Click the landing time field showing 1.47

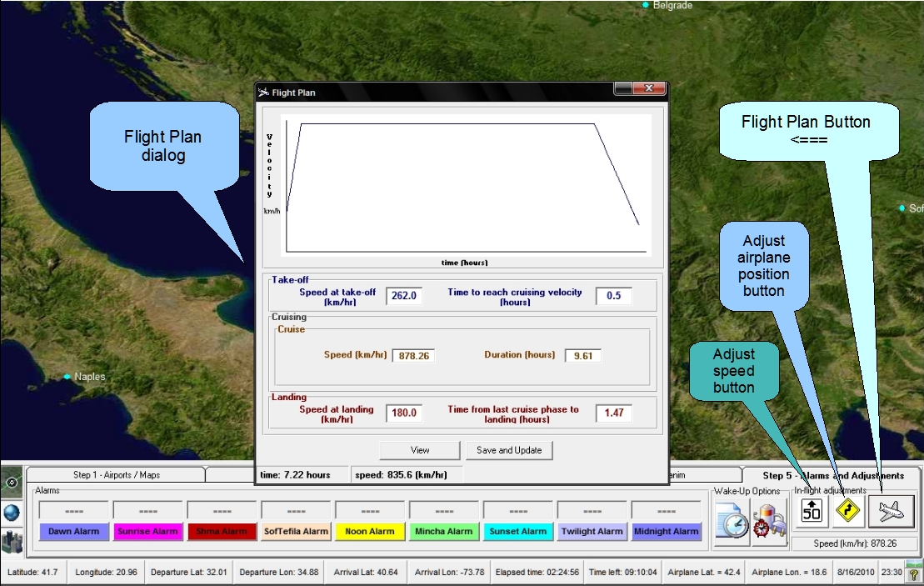(x=613, y=413)
